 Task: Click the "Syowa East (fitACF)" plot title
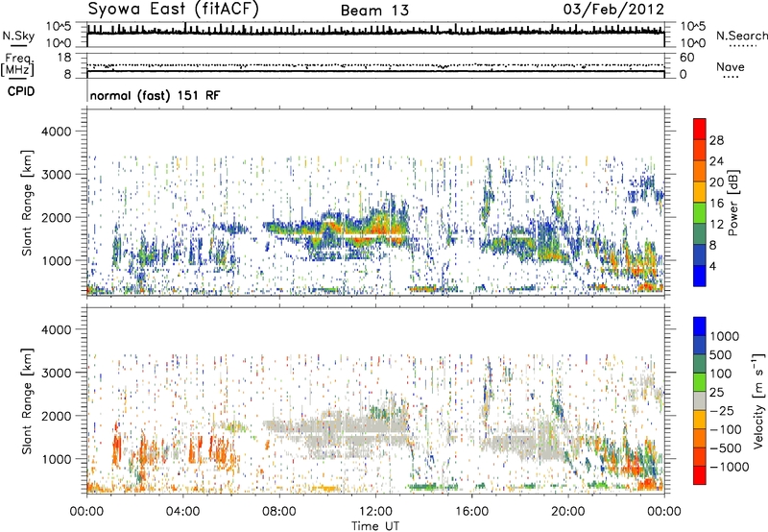click(174, 9)
